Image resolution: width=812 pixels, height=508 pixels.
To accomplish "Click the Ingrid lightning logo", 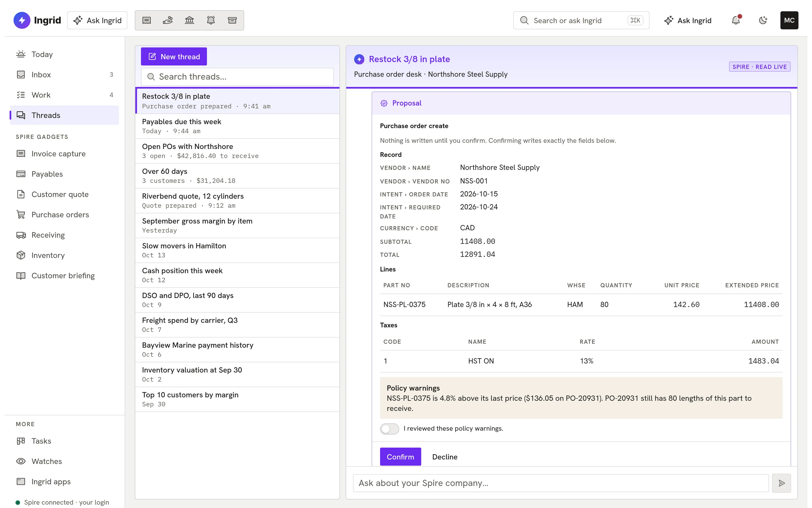I will coord(22,21).
